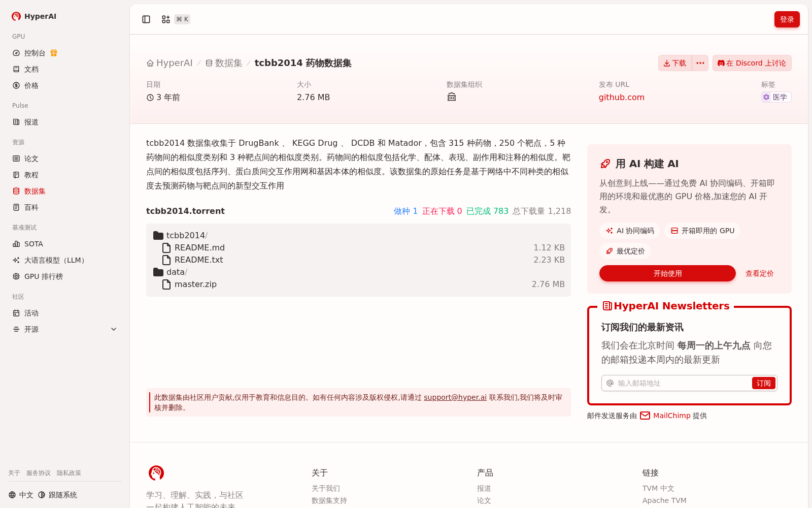Open the 中文 language selector
Viewport: 812px width, 508px height.
(21, 495)
